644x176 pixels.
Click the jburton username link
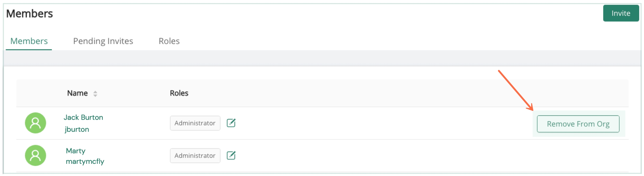[x=77, y=129]
